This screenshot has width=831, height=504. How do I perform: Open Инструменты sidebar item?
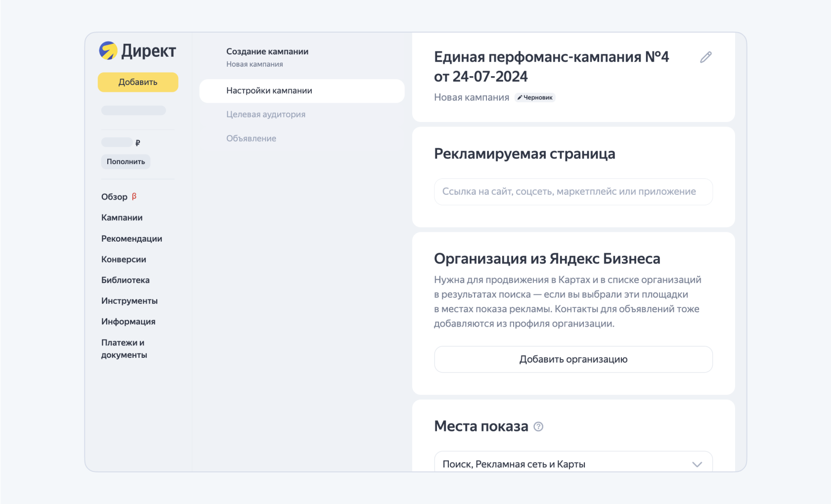coord(129,300)
